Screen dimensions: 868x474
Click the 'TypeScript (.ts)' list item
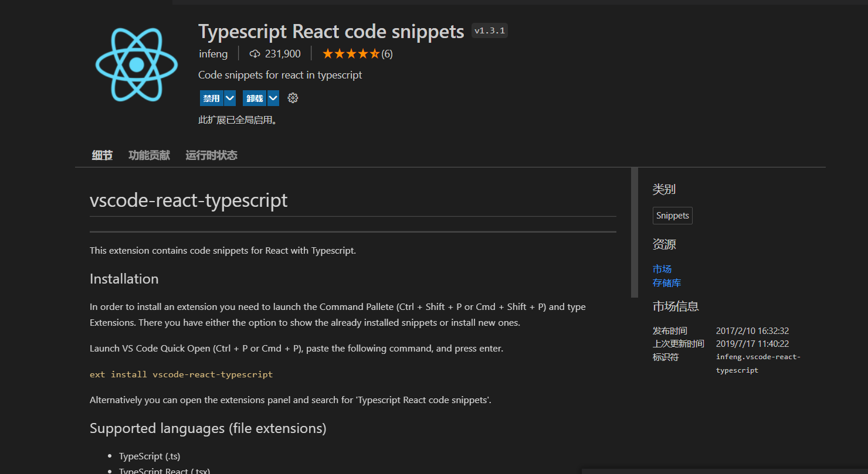point(150,456)
